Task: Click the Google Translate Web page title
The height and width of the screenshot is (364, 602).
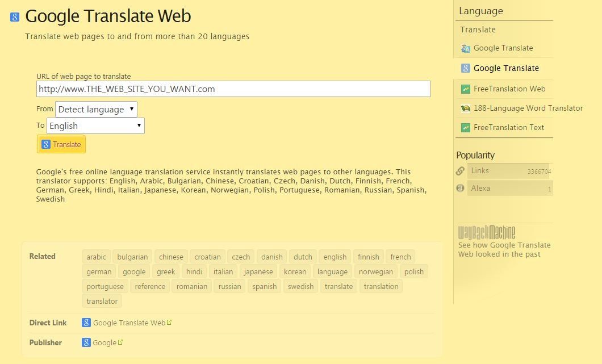Action: pos(108,16)
